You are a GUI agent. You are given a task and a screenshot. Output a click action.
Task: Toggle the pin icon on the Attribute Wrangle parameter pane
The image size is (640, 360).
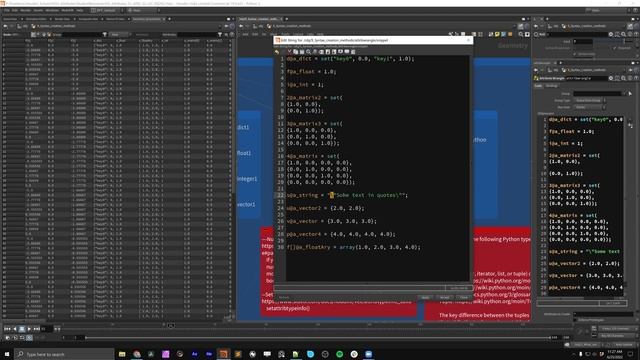coord(631,70)
